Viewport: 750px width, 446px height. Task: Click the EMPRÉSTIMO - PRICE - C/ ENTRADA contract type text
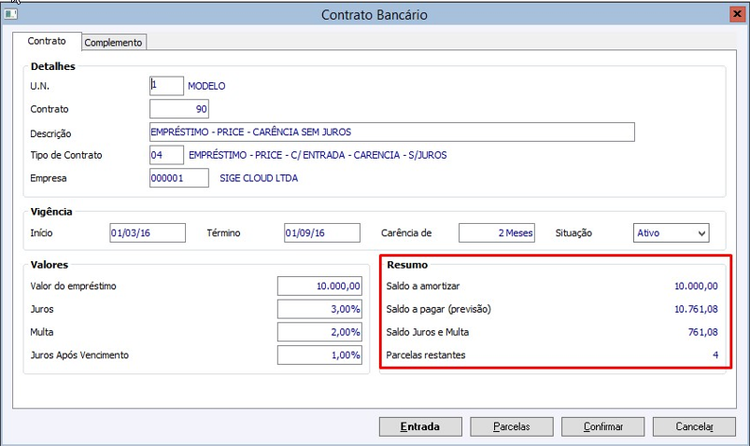[x=318, y=155]
